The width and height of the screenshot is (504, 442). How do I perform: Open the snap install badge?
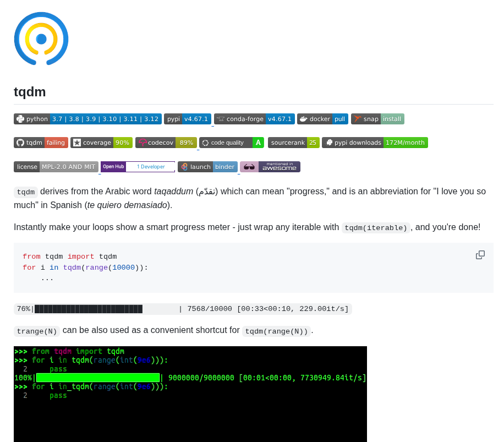pos(377,119)
